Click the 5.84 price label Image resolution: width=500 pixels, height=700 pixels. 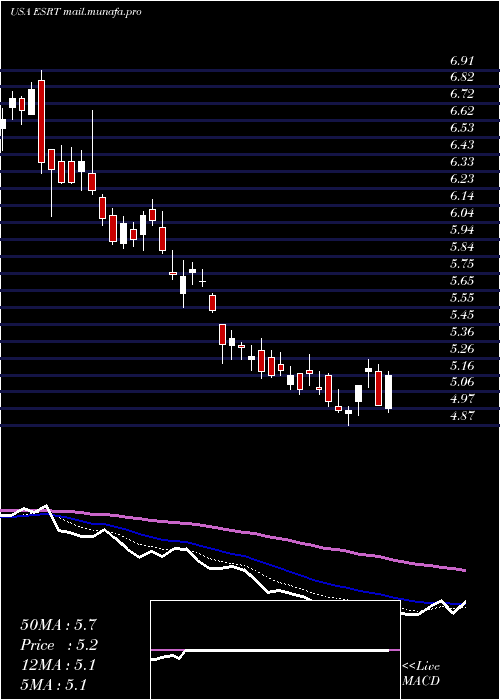462,247
